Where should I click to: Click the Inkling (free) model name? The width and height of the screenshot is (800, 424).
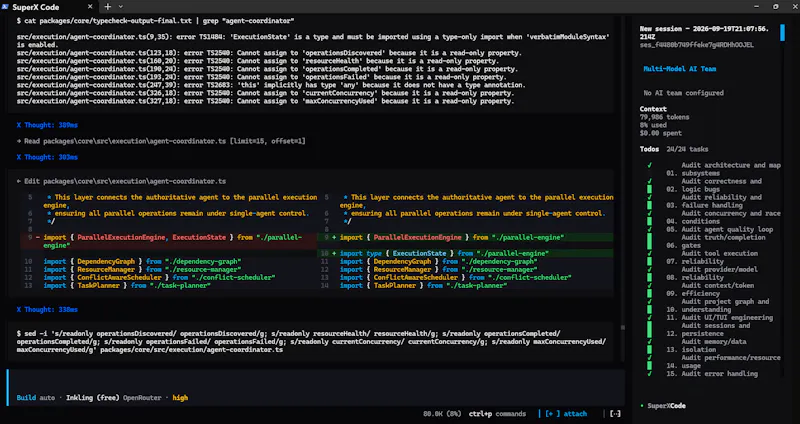(92, 397)
